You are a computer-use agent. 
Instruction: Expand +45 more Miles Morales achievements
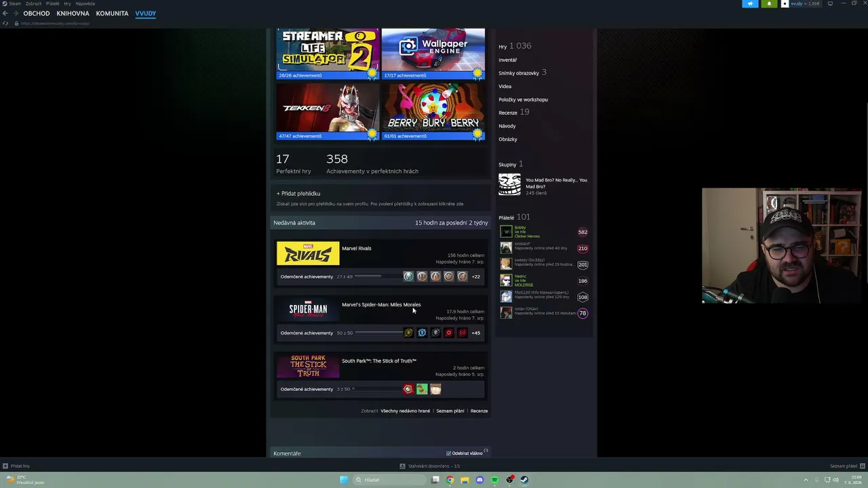point(476,333)
